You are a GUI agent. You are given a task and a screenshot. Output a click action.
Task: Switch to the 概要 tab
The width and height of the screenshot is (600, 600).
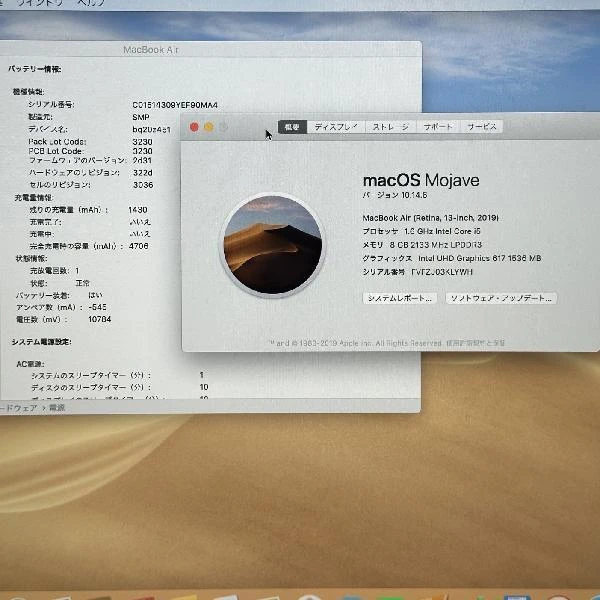pyautogui.click(x=292, y=127)
